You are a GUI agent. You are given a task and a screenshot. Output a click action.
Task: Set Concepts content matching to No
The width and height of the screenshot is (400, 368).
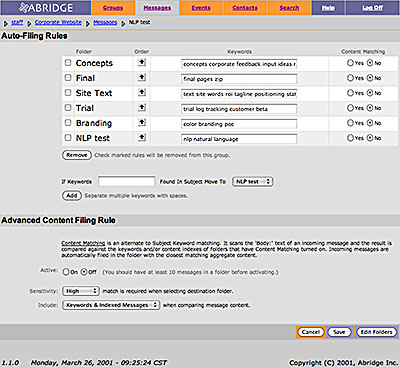point(370,63)
